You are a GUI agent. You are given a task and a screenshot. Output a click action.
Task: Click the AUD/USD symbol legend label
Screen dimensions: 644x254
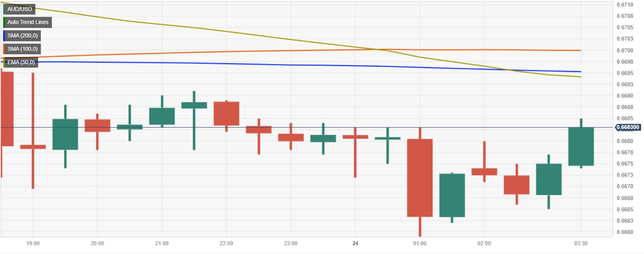tap(19, 9)
